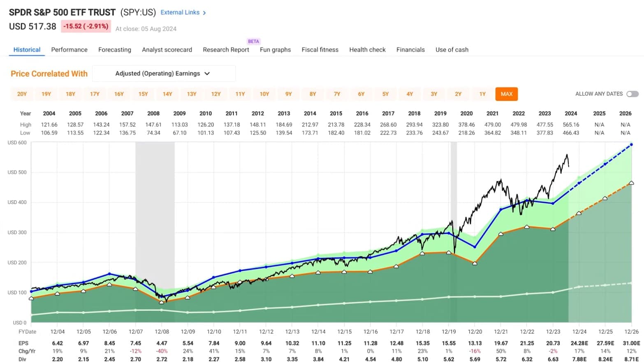Choose the 17Y time range
This screenshot has height=363, width=644.
point(95,94)
